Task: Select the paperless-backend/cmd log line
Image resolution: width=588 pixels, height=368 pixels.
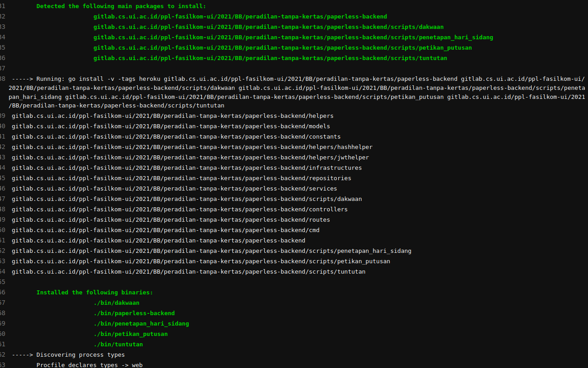Action: point(165,230)
